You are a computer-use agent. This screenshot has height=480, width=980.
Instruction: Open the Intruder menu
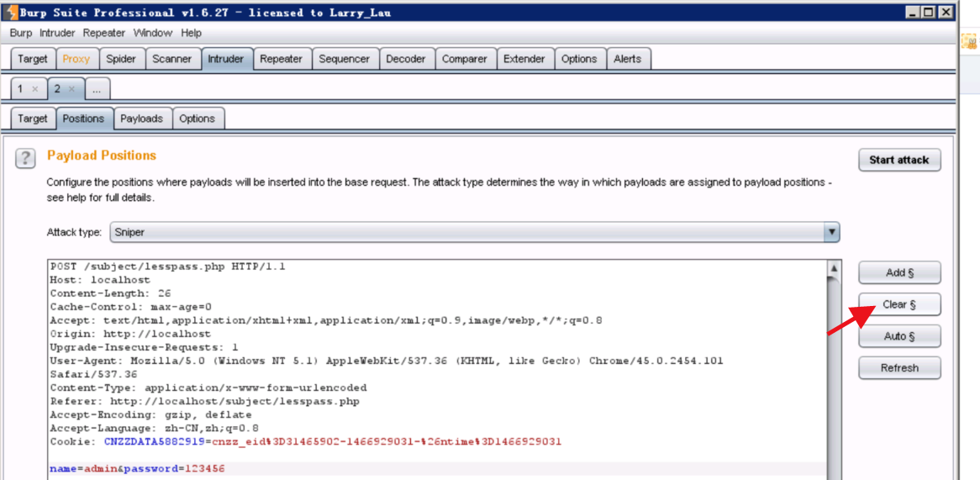[x=57, y=33]
